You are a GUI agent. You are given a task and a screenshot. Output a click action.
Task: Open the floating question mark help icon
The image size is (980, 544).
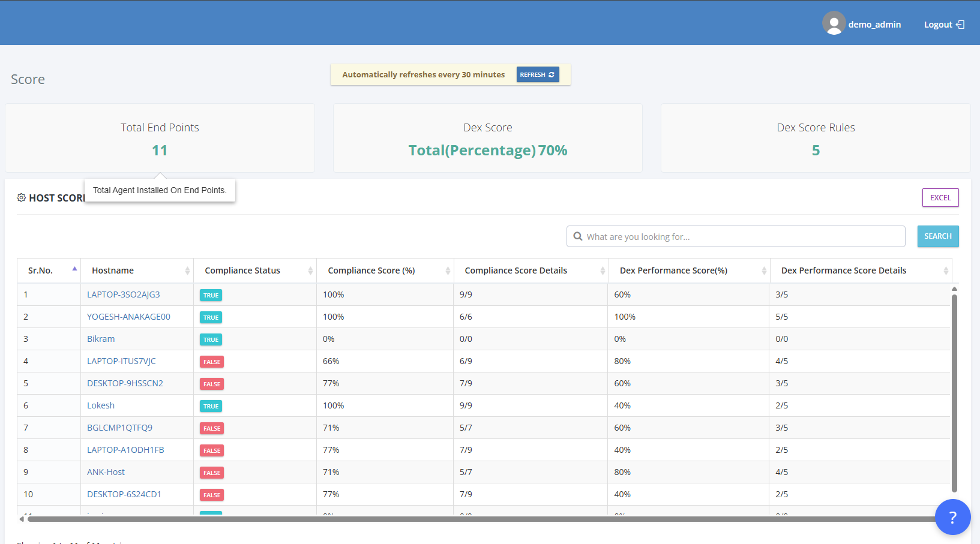952,516
